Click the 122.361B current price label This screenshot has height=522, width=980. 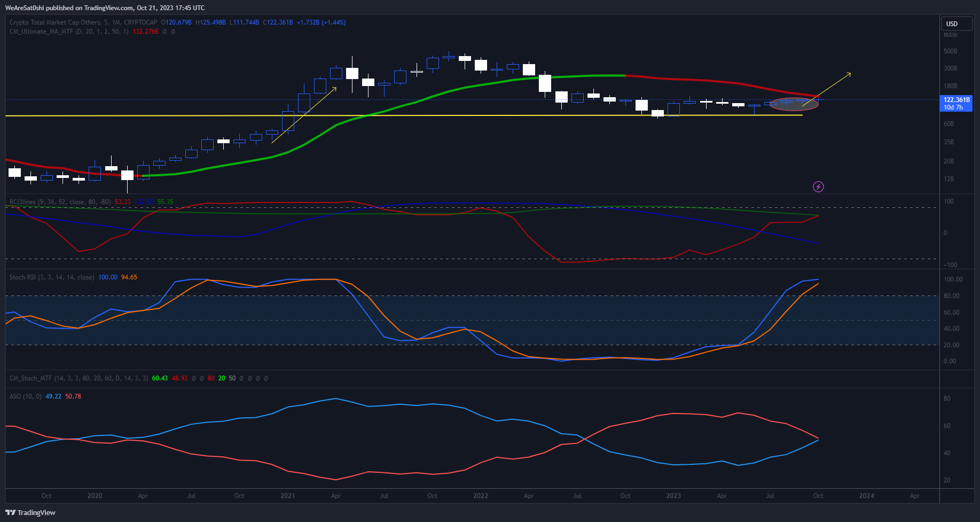click(956, 100)
